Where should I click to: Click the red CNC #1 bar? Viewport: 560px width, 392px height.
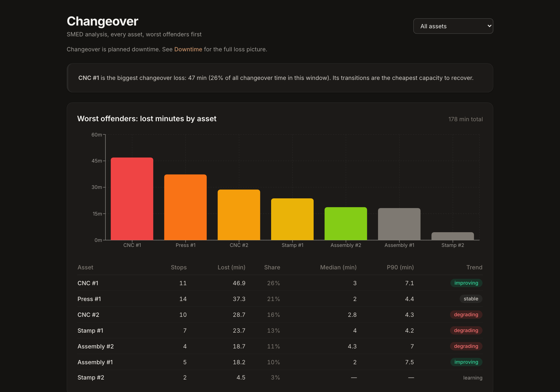click(x=132, y=199)
